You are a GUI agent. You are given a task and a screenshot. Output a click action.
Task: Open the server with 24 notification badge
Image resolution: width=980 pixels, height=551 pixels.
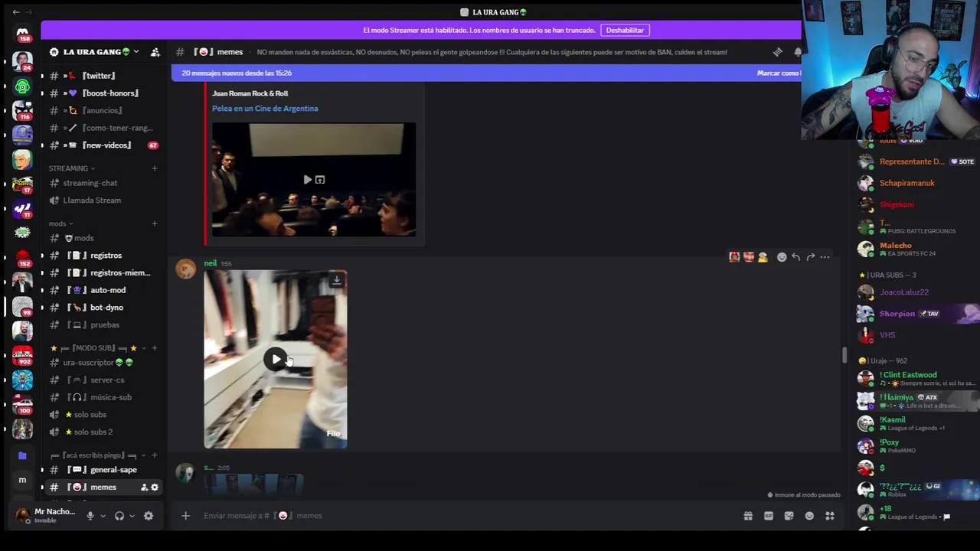pyautogui.click(x=22, y=61)
